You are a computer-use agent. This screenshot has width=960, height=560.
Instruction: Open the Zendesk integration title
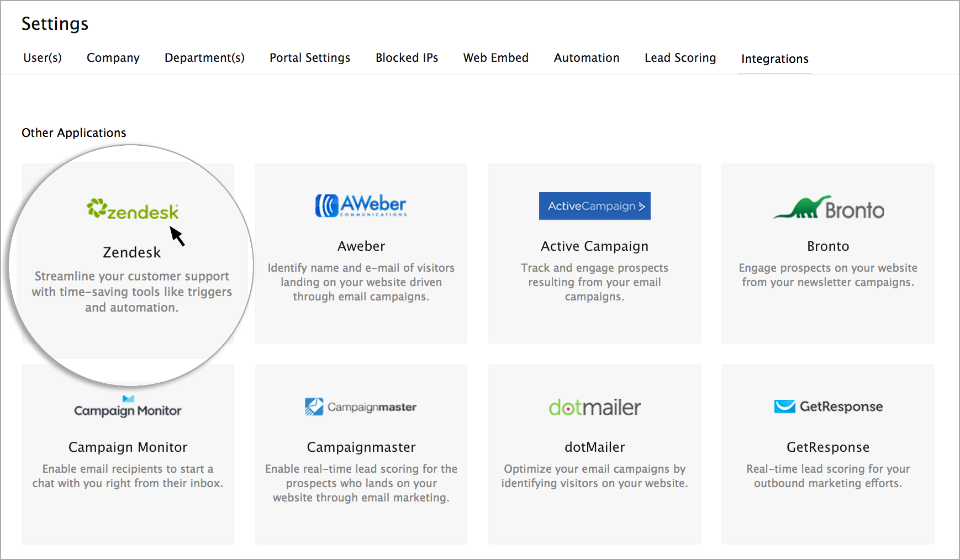132,252
